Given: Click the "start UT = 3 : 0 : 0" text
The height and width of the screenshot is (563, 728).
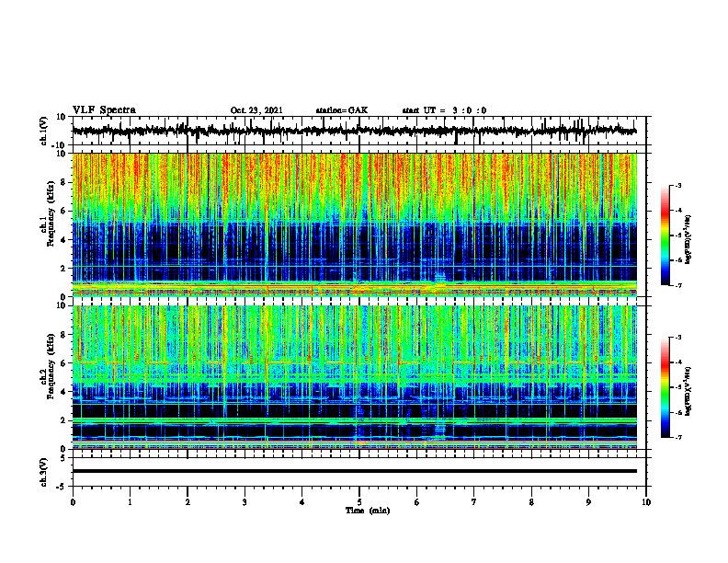Looking at the screenshot, I should tap(444, 110).
